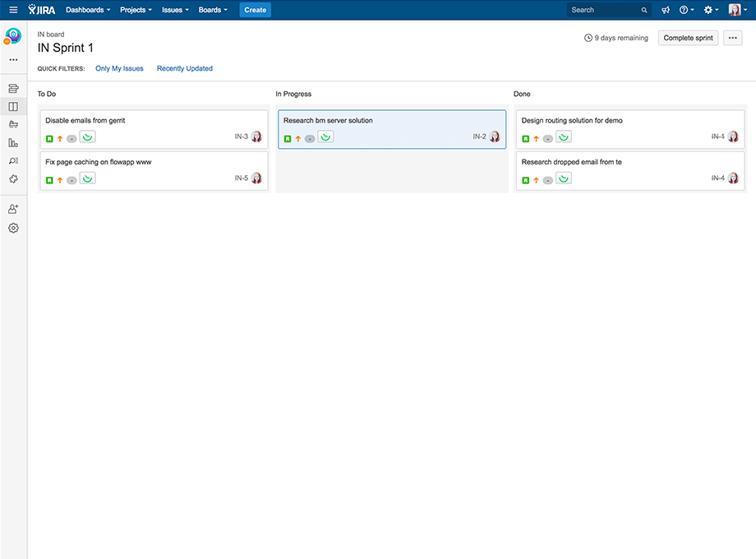Click the Done column header
This screenshot has width=756, height=559.
pos(522,94)
